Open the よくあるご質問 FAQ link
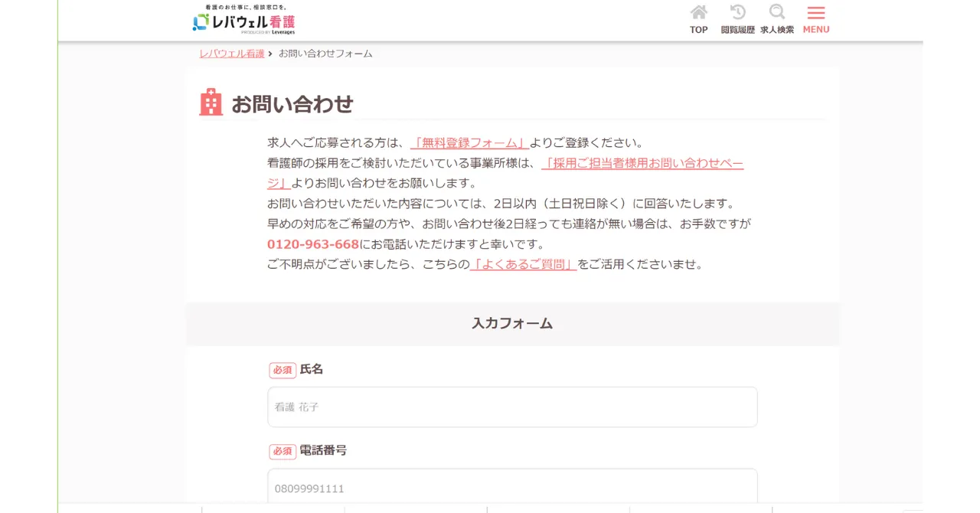 pyautogui.click(x=523, y=264)
